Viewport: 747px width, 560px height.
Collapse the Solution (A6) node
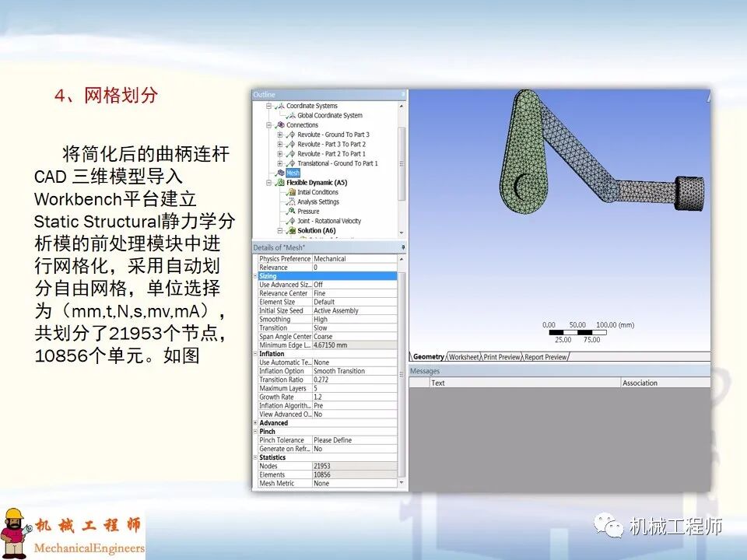pyautogui.click(x=280, y=230)
